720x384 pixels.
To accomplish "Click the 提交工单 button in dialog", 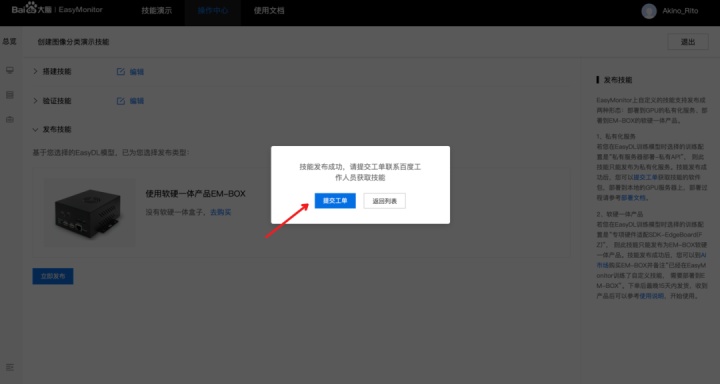I will click(x=335, y=201).
